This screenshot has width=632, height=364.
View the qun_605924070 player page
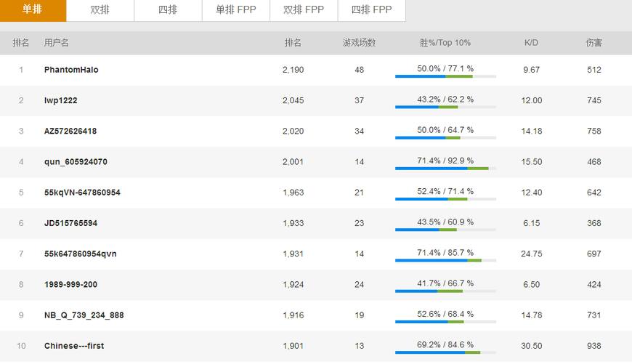(x=76, y=162)
